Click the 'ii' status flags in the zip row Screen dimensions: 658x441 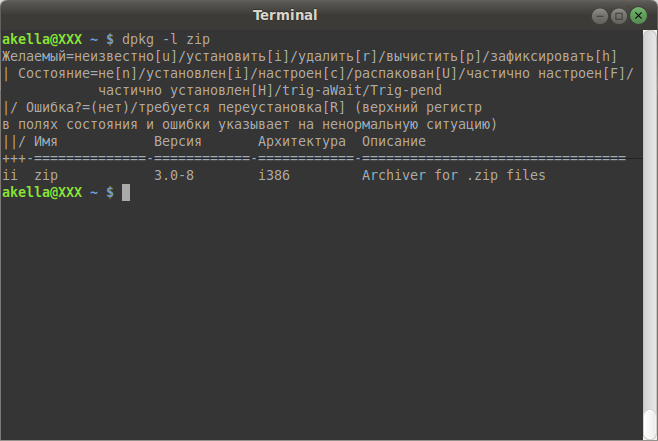[10, 175]
